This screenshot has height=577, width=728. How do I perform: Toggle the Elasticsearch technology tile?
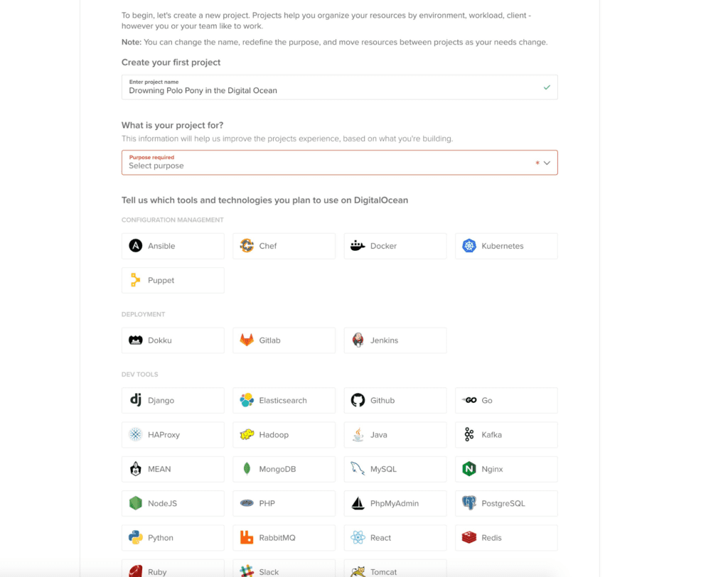coord(284,401)
